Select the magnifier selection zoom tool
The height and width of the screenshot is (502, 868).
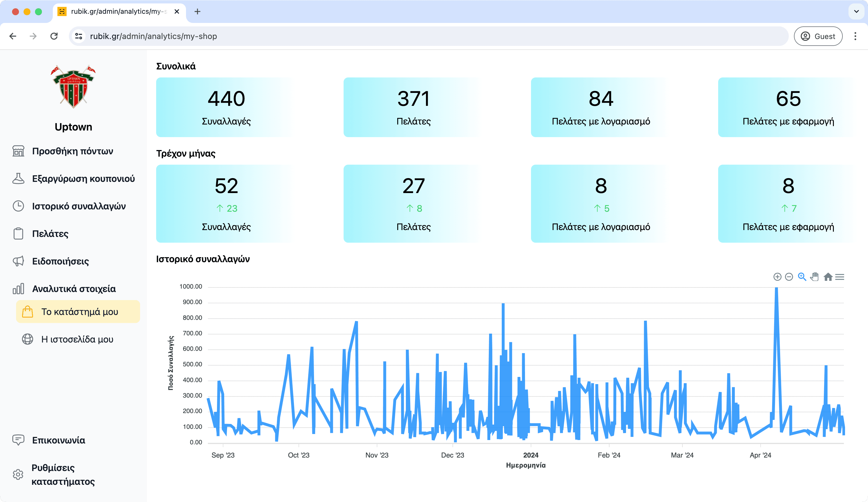pyautogui.click(x=802, y=277)
